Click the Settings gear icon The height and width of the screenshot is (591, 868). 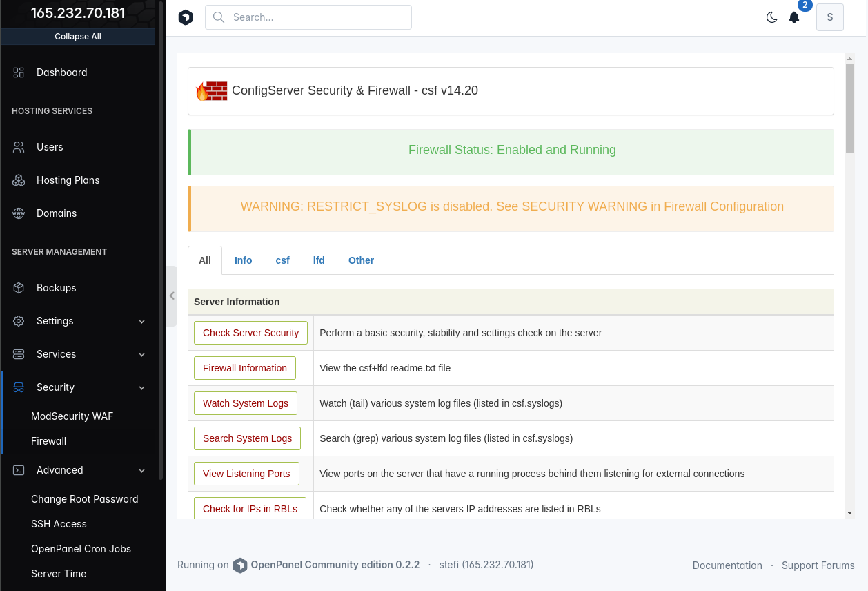tap(19, 321)
